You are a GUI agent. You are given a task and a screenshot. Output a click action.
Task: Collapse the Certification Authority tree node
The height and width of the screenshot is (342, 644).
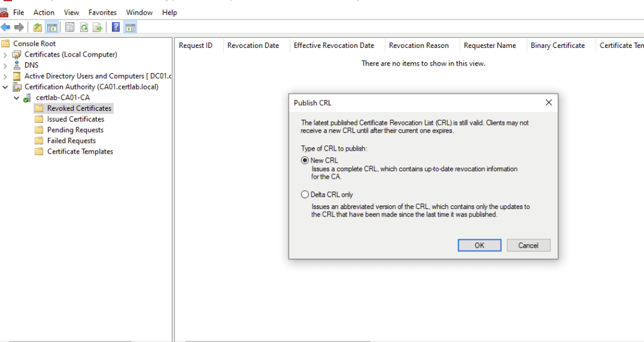5,87
